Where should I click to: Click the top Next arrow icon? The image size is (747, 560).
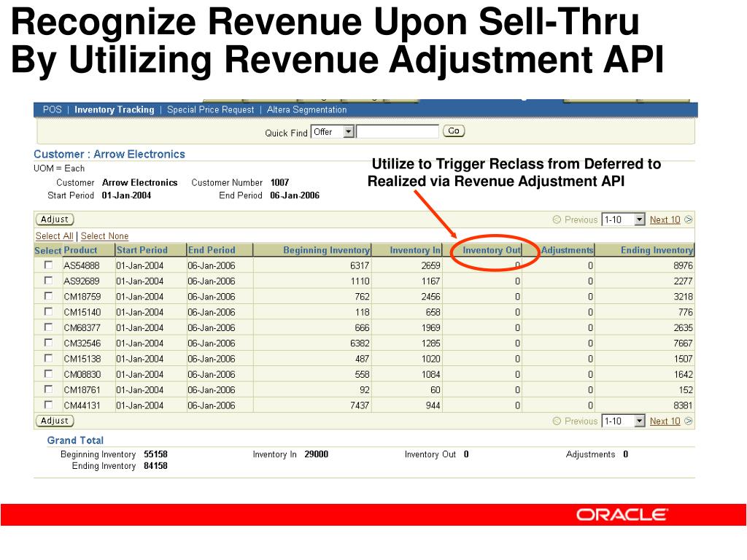[x=688, y=219]
